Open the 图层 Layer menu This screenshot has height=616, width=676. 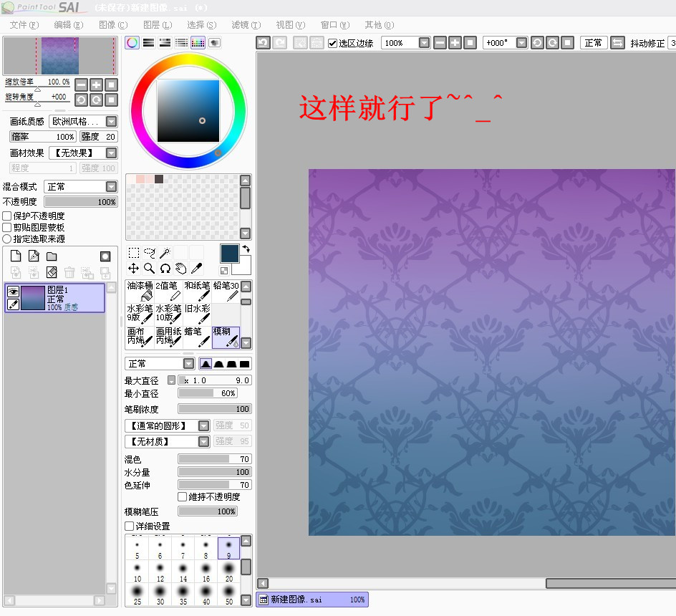(x=158, y=25)
